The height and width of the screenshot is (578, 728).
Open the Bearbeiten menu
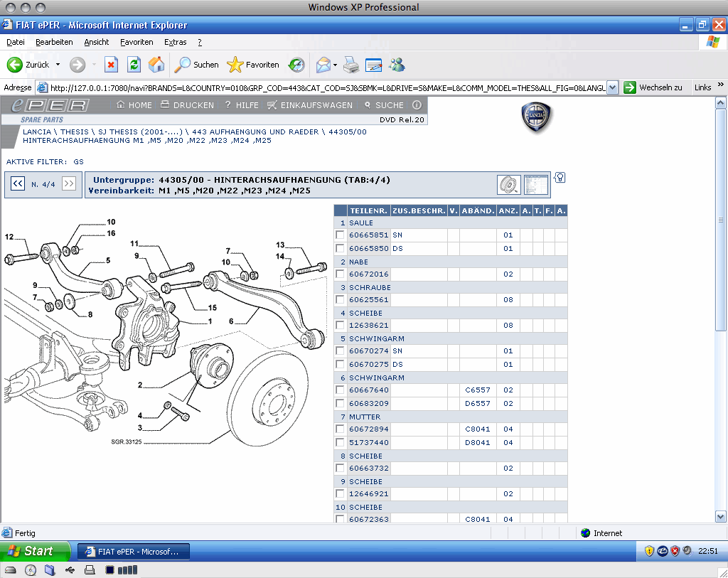[x=54, y=42]
